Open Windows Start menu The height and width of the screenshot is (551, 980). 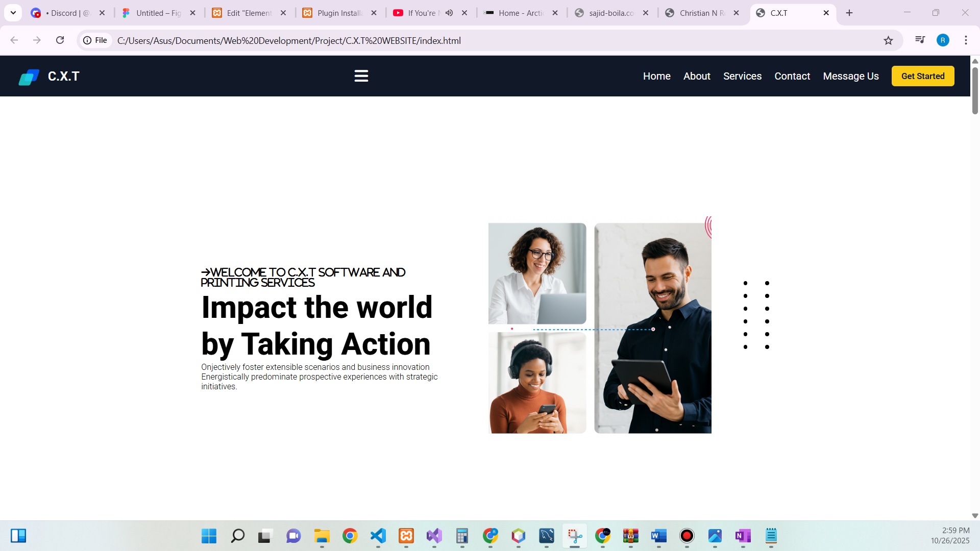[x=209, y=536]
